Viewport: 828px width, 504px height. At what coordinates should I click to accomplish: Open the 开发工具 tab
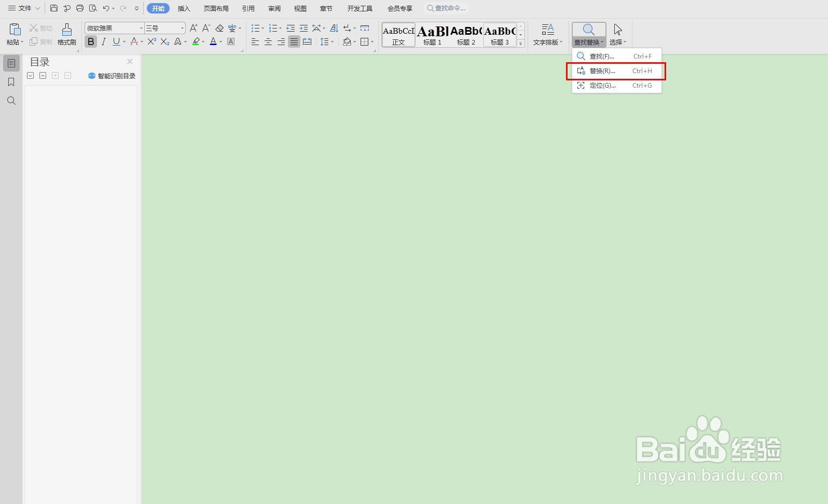pos(360,8)
